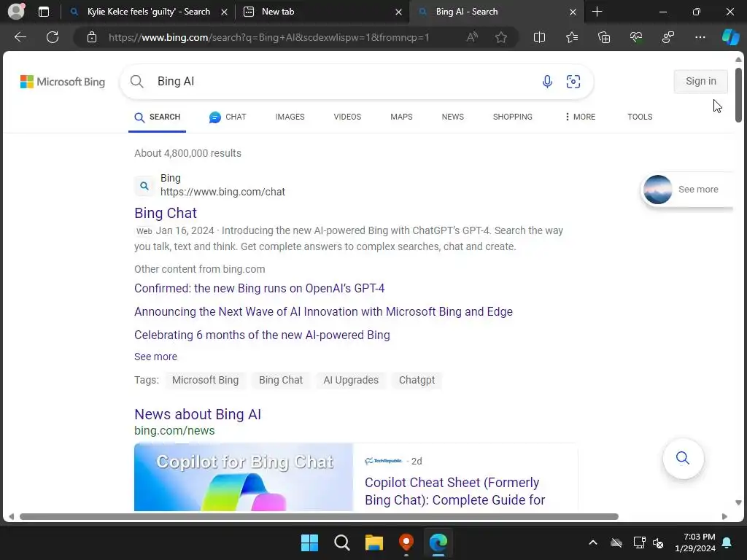
Task: Open the orange pin app on taskbar
Action: [x=406, y=542]
